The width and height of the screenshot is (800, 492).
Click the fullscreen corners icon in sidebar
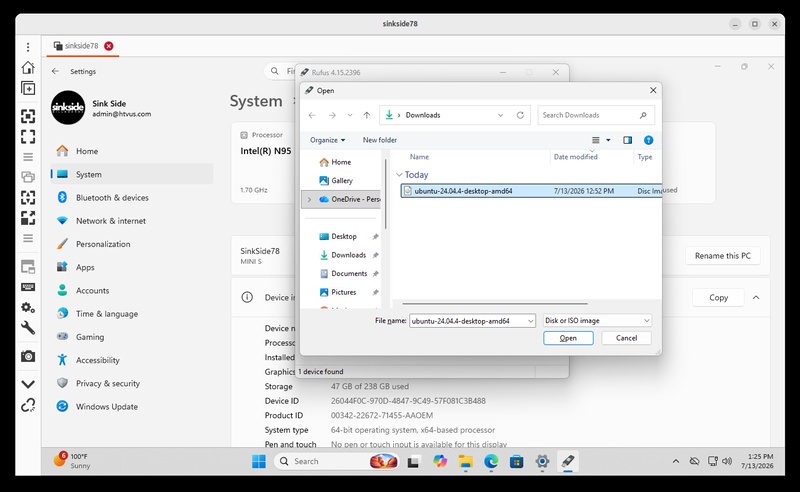tap(28, 136)
